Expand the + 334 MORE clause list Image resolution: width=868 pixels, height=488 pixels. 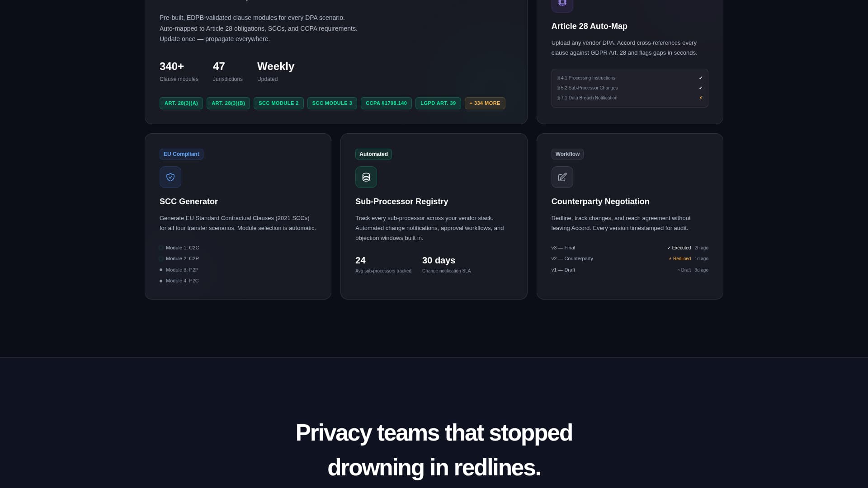coord(485,103)
